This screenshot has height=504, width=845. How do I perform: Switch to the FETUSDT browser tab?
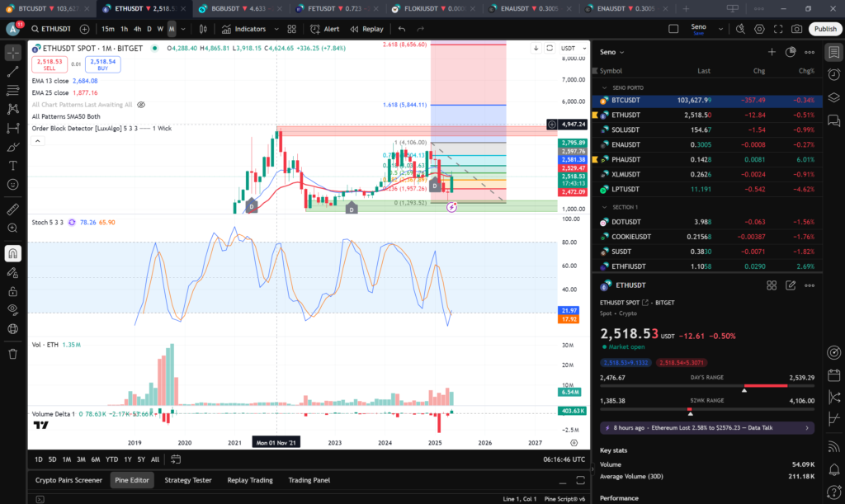[335, 8]
